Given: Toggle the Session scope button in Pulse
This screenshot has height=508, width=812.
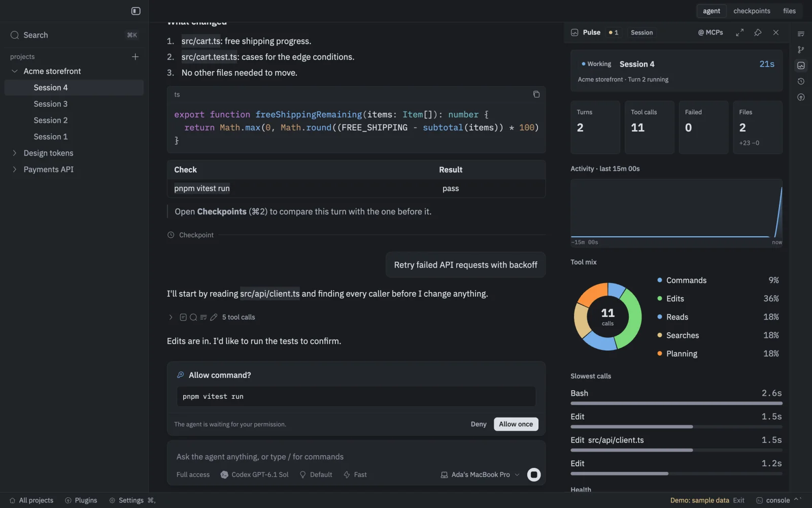Looking at the screenshot, I should click(x=641, y=33).
